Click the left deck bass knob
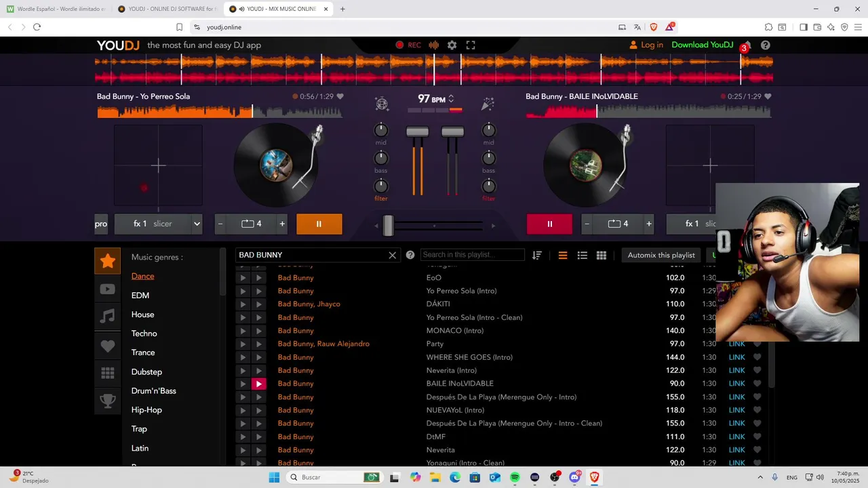Viewport: 868px width, 488px height. (381, 158)
